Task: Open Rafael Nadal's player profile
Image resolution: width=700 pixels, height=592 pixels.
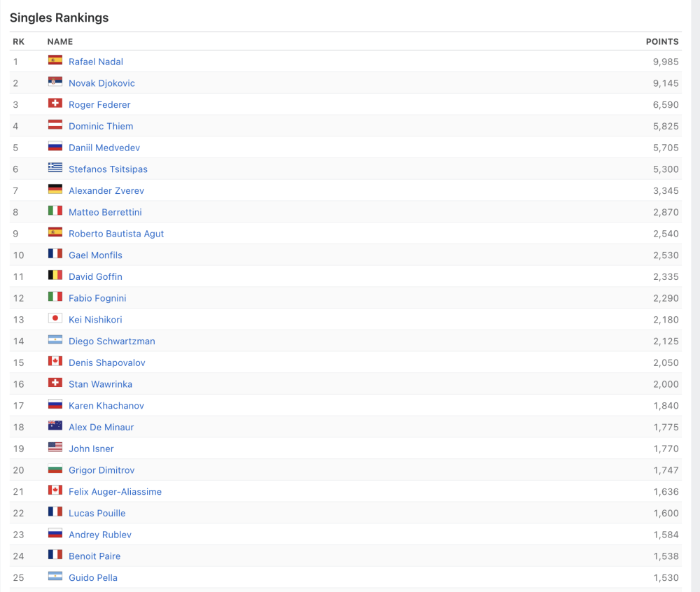Action: point(96,62)
